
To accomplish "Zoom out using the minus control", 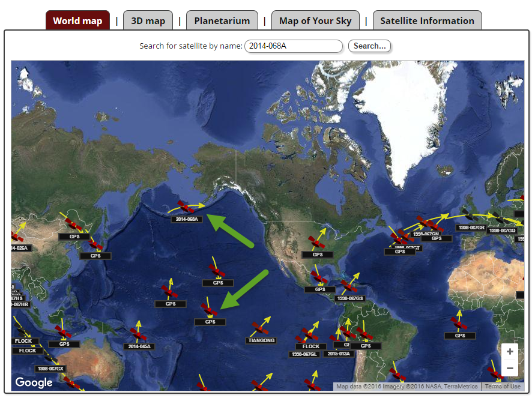I will click(x=510, y=367).
